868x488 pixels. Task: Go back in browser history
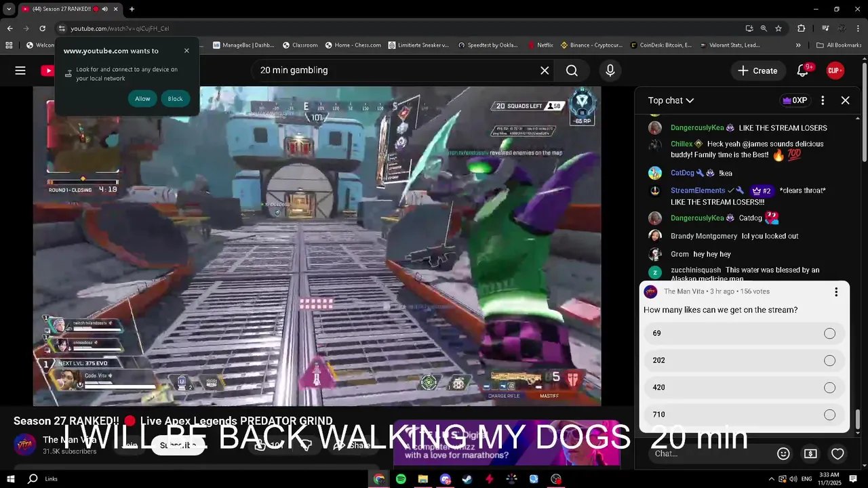point(9,28)
